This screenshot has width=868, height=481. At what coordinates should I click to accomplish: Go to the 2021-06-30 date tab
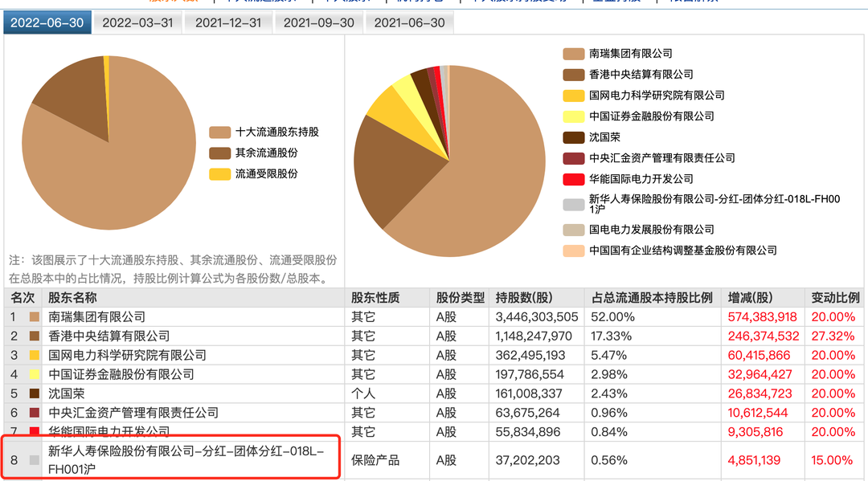pos(410,22)
